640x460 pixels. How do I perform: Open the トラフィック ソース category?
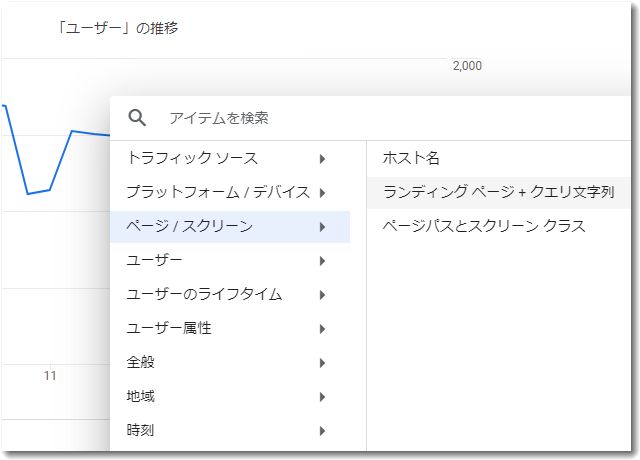coord(230,158)
